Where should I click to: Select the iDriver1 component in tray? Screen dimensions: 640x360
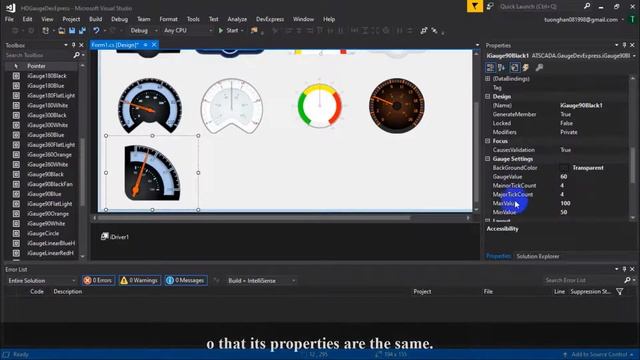115,237
